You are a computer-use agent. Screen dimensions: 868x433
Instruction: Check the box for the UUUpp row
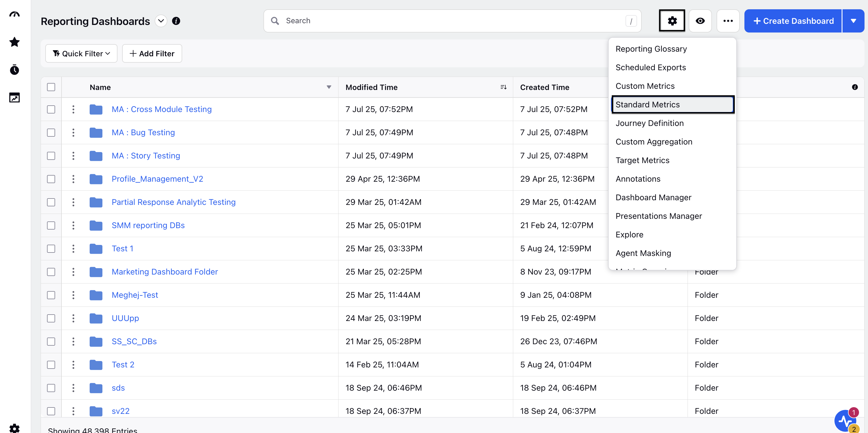point(51,318)
